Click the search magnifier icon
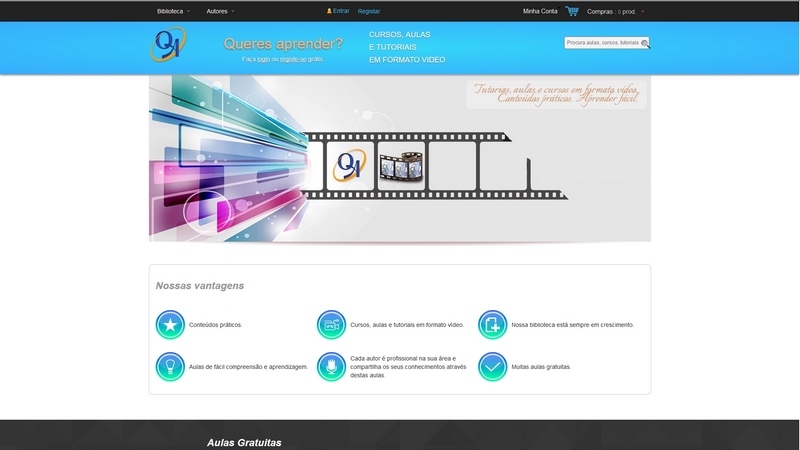Image resolution: width=800 pixels, height=450 pixels. [645, 43]
